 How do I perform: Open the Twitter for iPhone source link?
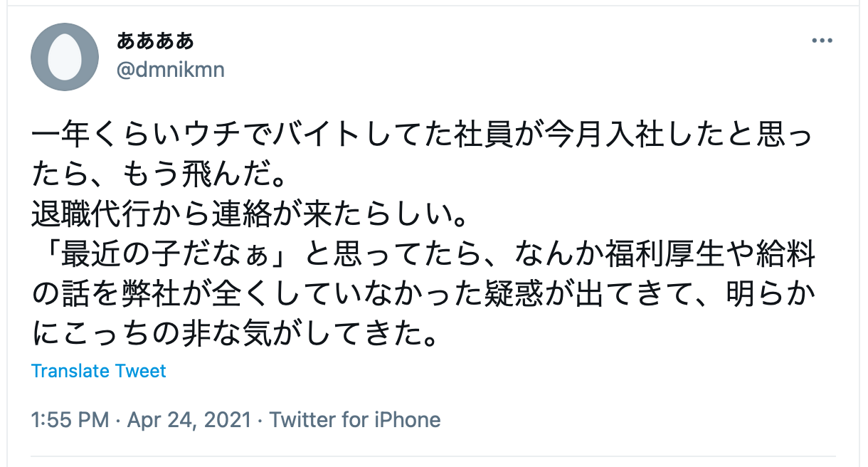355,419
